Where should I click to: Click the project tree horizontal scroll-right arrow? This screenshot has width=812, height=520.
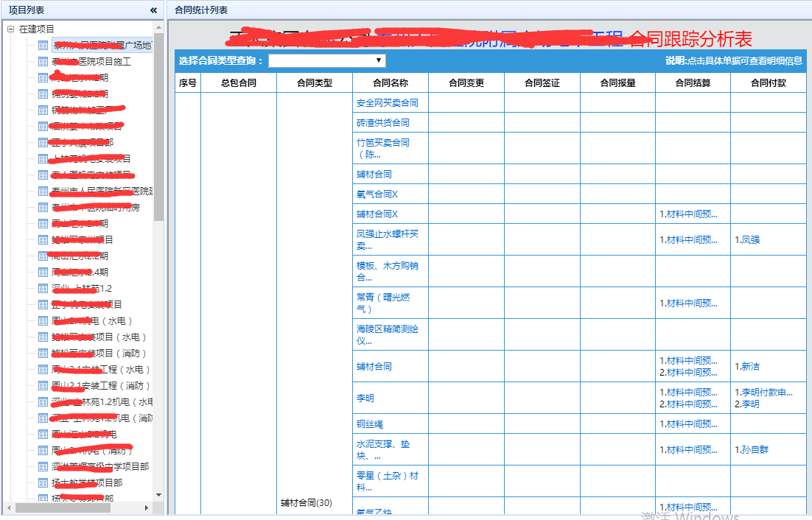point(147,507)
